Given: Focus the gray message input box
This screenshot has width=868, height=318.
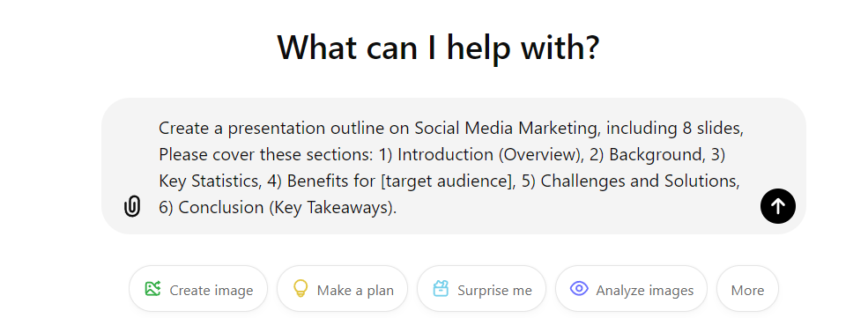Looking at the screenshot, I should 453,166.
